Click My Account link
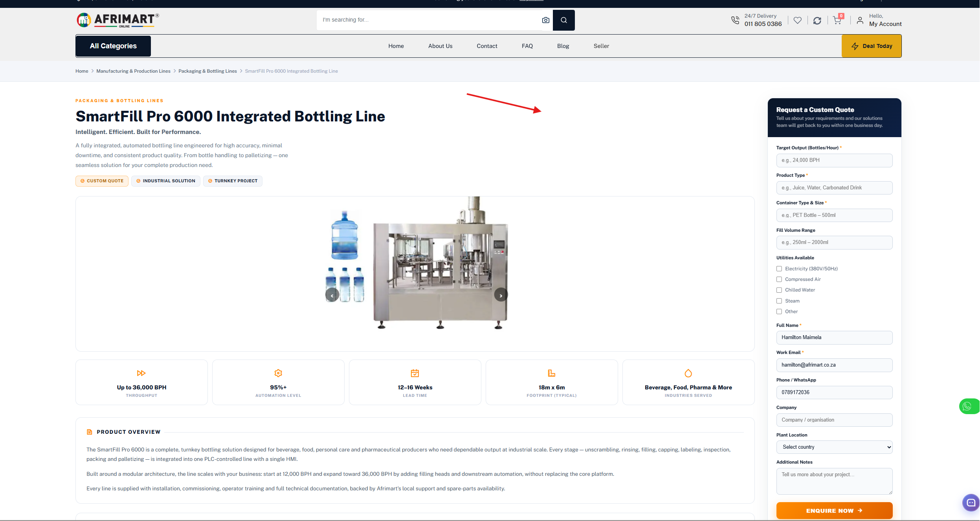The width and height of the screenshot is (980, 521). tap(885, 24)
